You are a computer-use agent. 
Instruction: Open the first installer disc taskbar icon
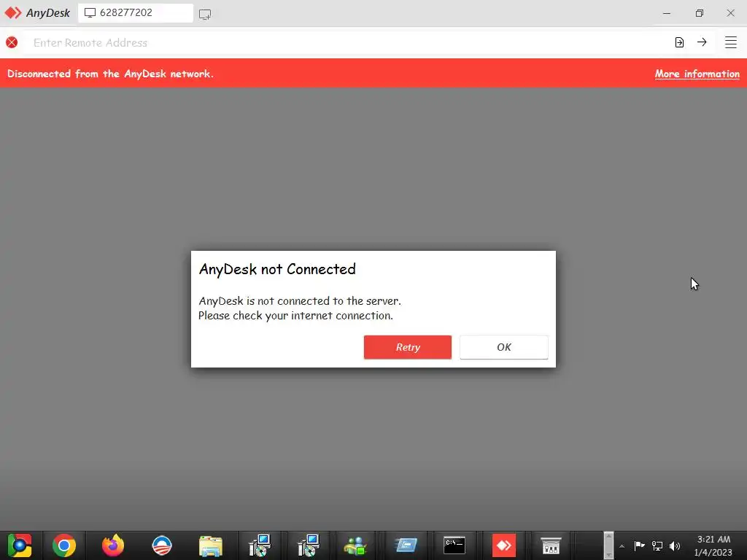(x=260, y=545)
